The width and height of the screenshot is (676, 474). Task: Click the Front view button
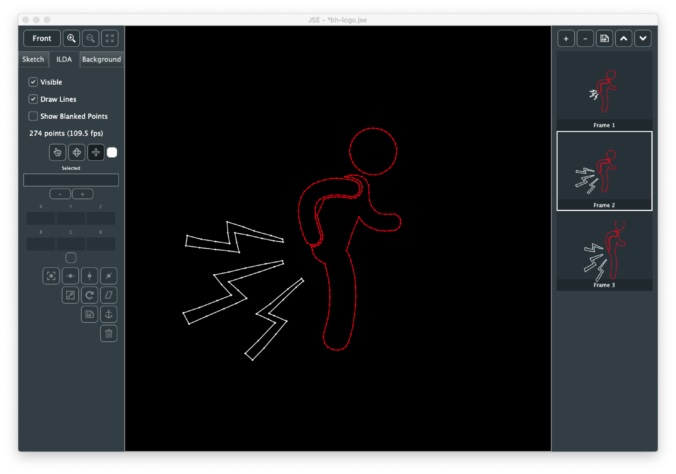(41, 38)
